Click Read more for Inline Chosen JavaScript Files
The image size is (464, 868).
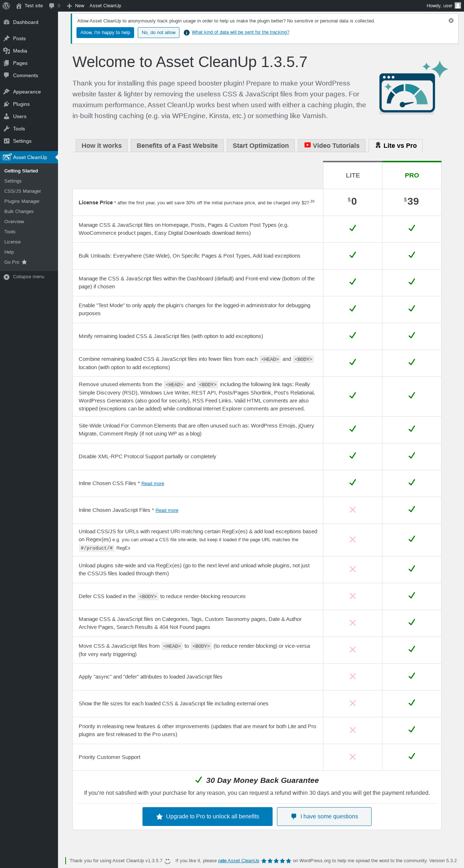tap(167, 510)
